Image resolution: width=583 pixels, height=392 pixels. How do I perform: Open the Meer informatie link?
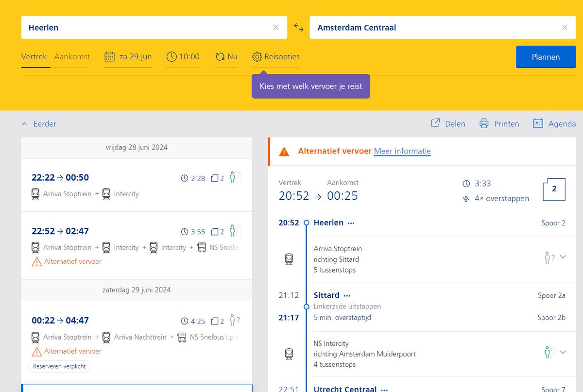[402, 151]
